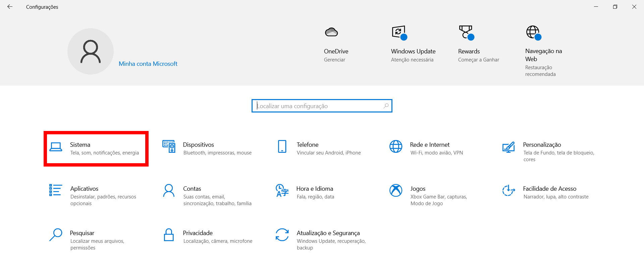
Task: Click the back arrow next to Configurações
Action: (x=10, y=7)
